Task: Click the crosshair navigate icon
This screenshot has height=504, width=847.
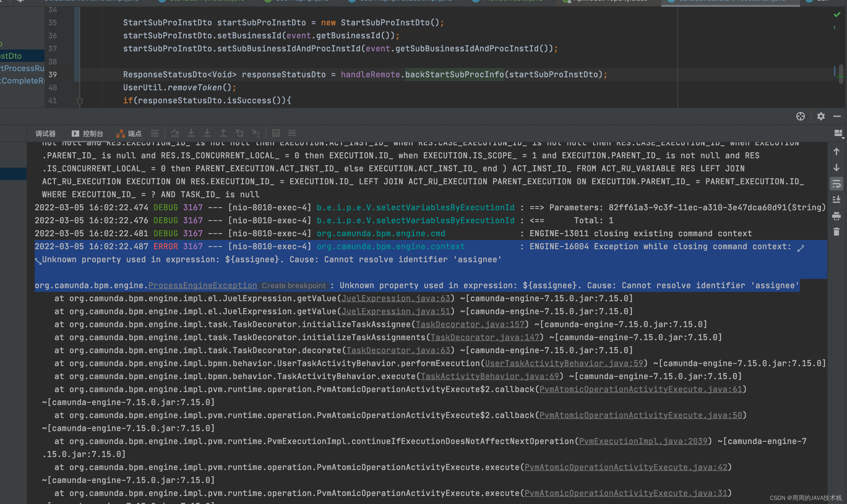Action: [801, 117]
